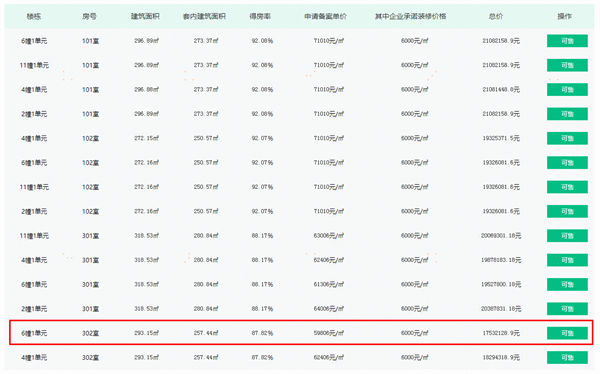Select 可售 in the 2幢1单元 301室 row
Screen dimensions: 600x374
tap(567, 309)
